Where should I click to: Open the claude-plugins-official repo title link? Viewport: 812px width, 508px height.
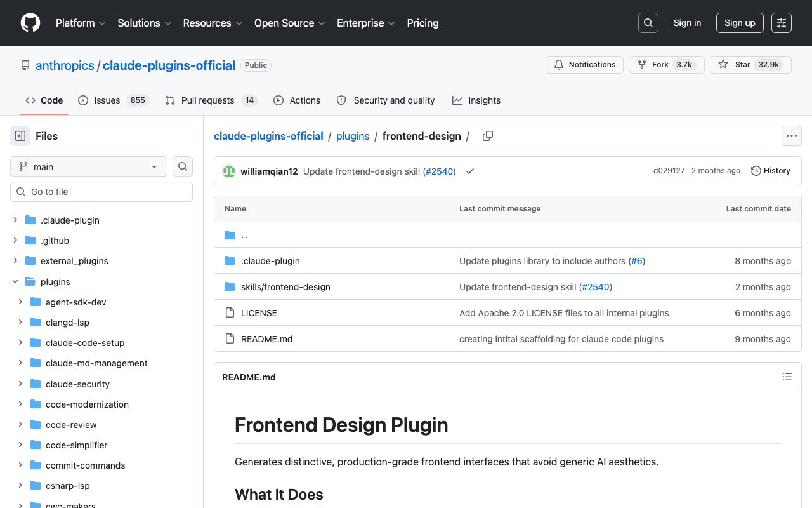tap(169, 65)
